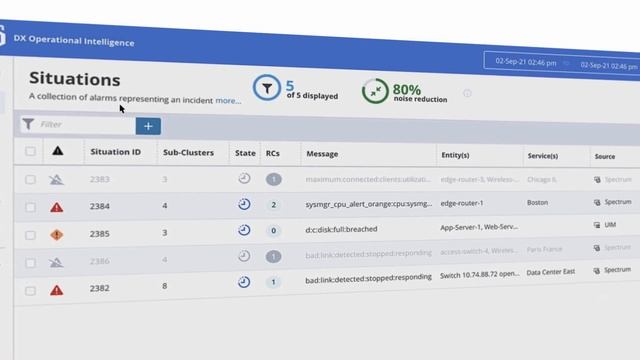The width and height of the screenshot is (640, 360).
Task: Open the 'more...' description link
Action: (228, 100)
